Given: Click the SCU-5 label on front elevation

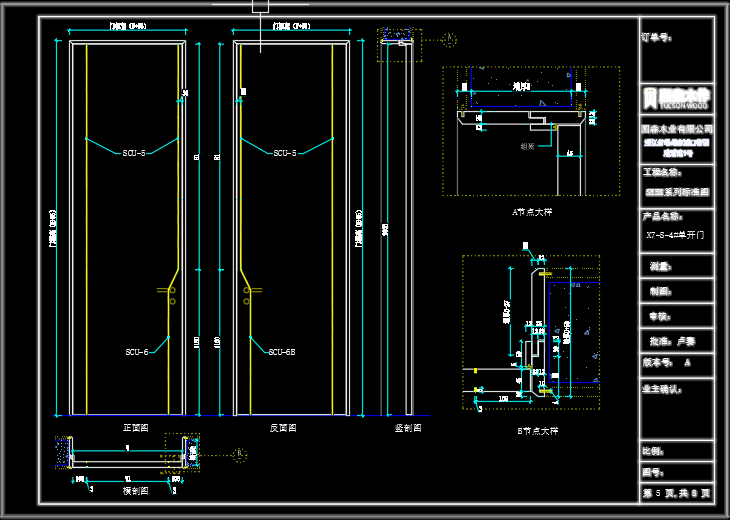Looking at the screenshot, I should pyautogui.click(x=134, y=153).
